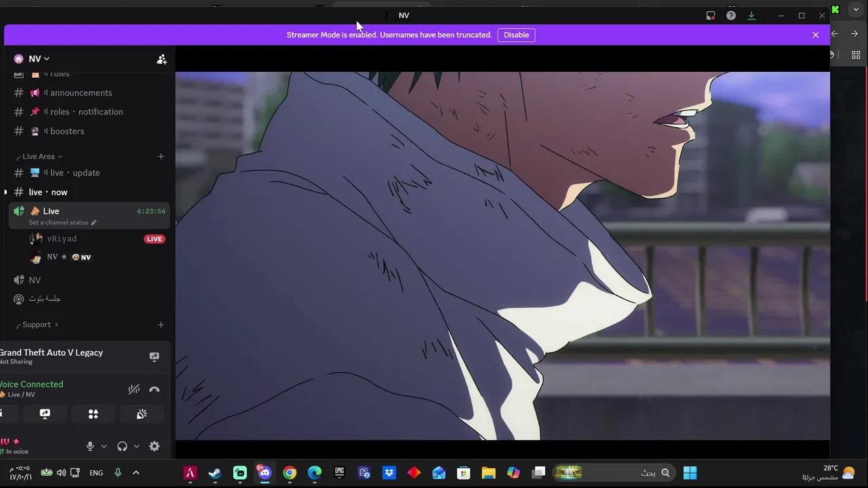Share Grand Theft Auto V screen
This screenshot has width=868, height=488.
pyautogui.click(x=154, y=357)
